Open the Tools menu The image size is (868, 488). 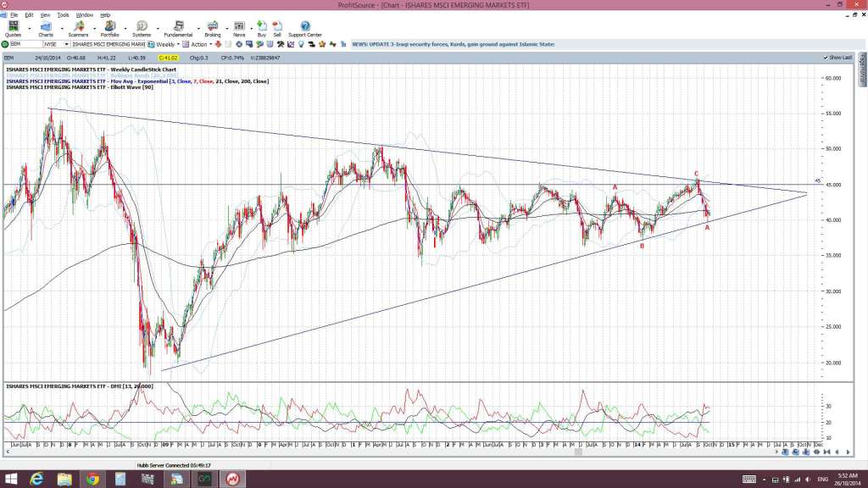[63, 15]
